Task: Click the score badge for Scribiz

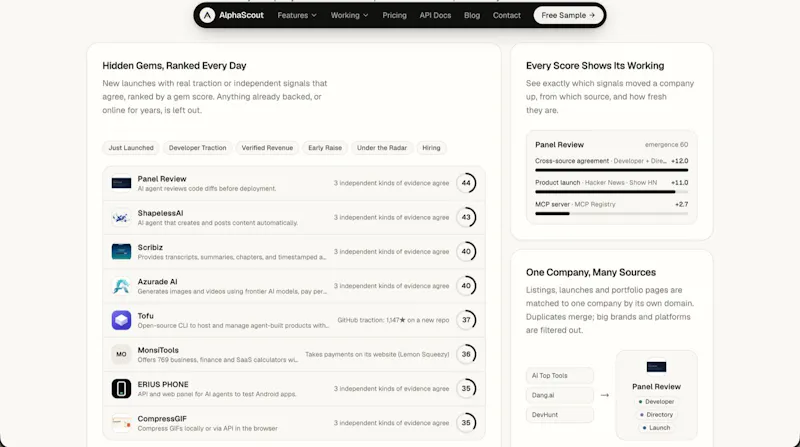Action: (x=466, y=252)
